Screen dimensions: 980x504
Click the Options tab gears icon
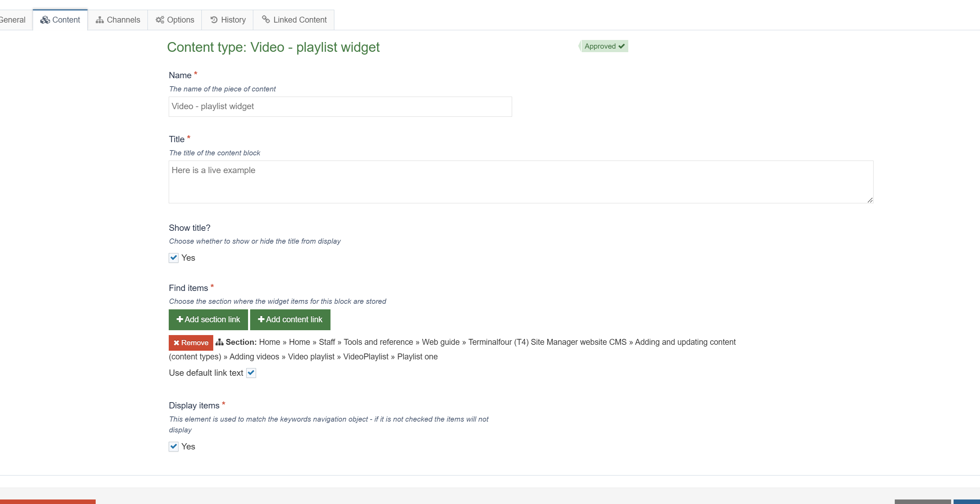click(x=159, y=20)
